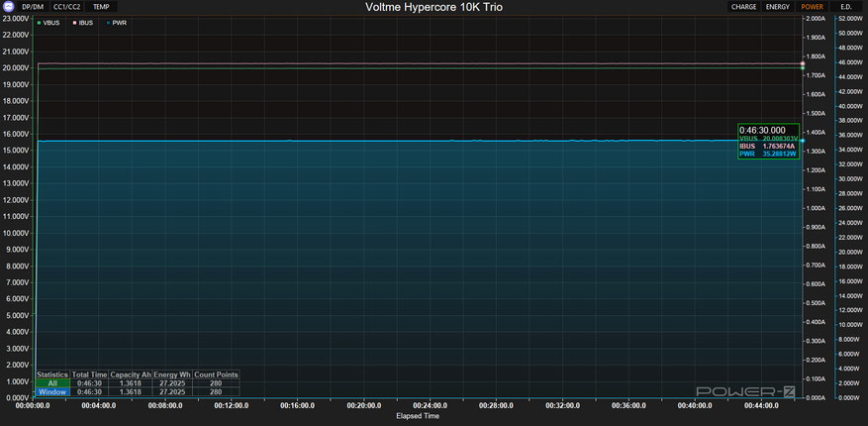Select the ENERGY view button

point(778,6)
